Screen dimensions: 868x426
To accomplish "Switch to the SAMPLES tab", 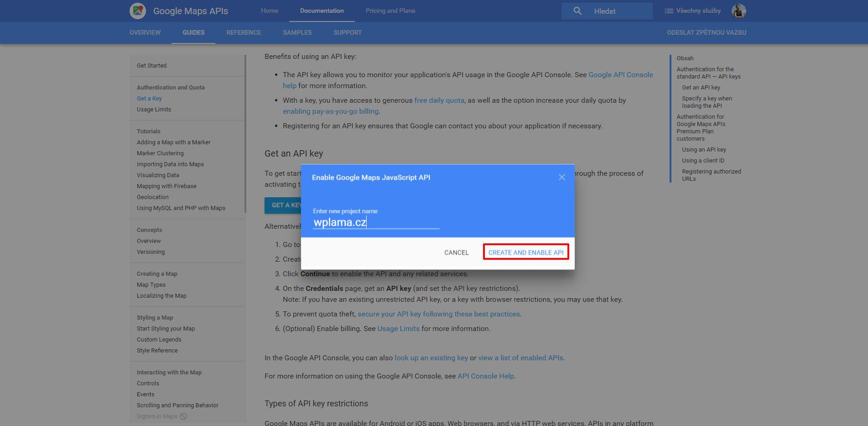I will 297,32.
